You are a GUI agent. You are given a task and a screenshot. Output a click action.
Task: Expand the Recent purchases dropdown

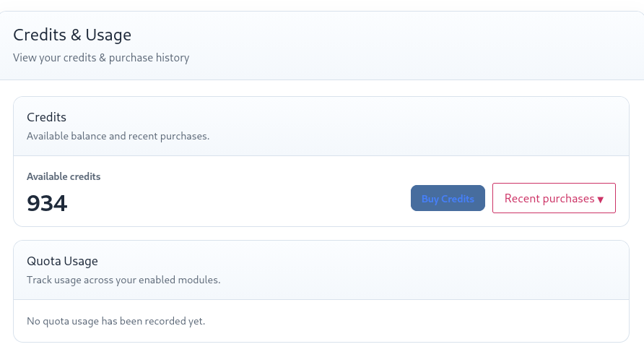(554, 198)
